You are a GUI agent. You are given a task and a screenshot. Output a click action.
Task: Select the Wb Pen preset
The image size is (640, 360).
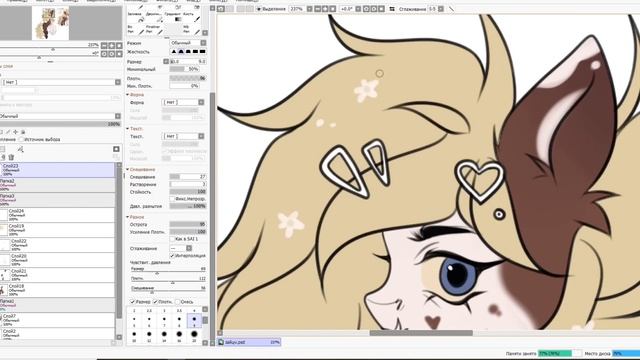point(191,29)
